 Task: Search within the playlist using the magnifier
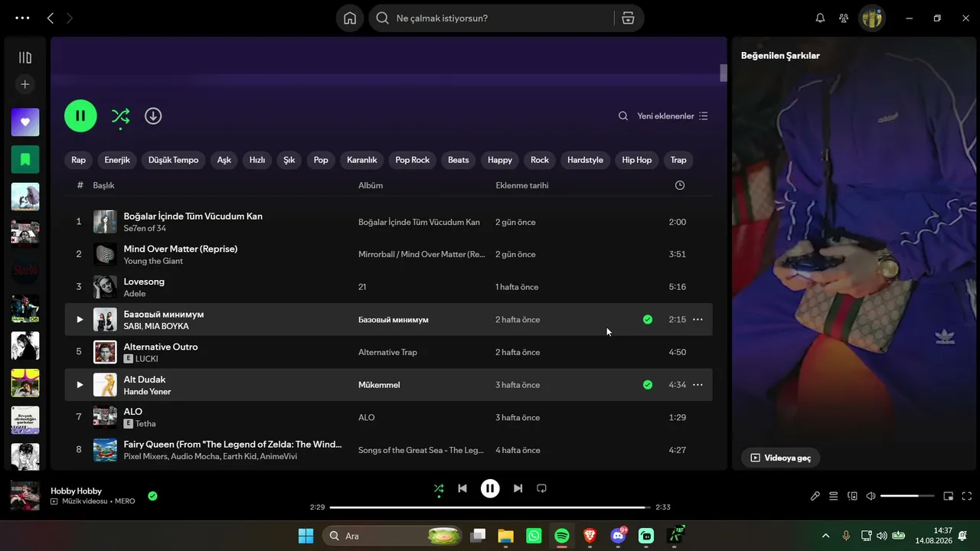click(x=623, y=116)
